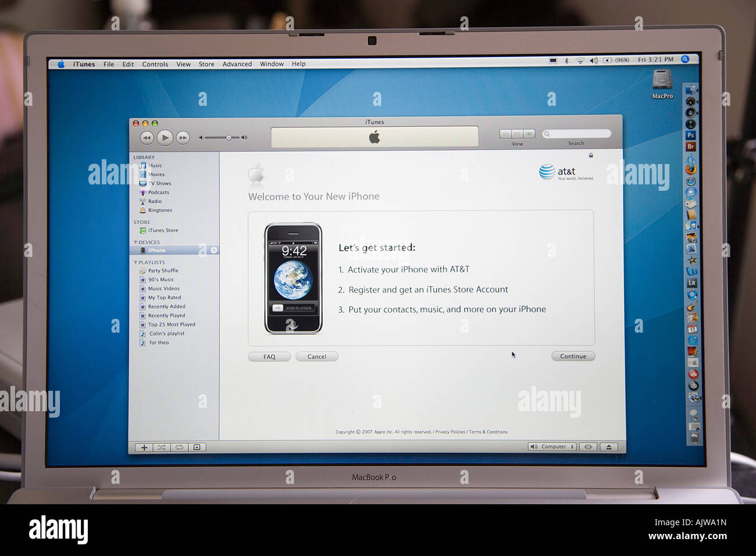Open the File menu

coord(109,65)
